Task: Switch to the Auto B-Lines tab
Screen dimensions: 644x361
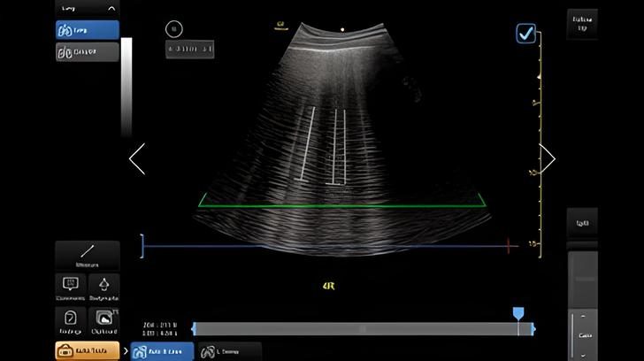Action: 162,351
